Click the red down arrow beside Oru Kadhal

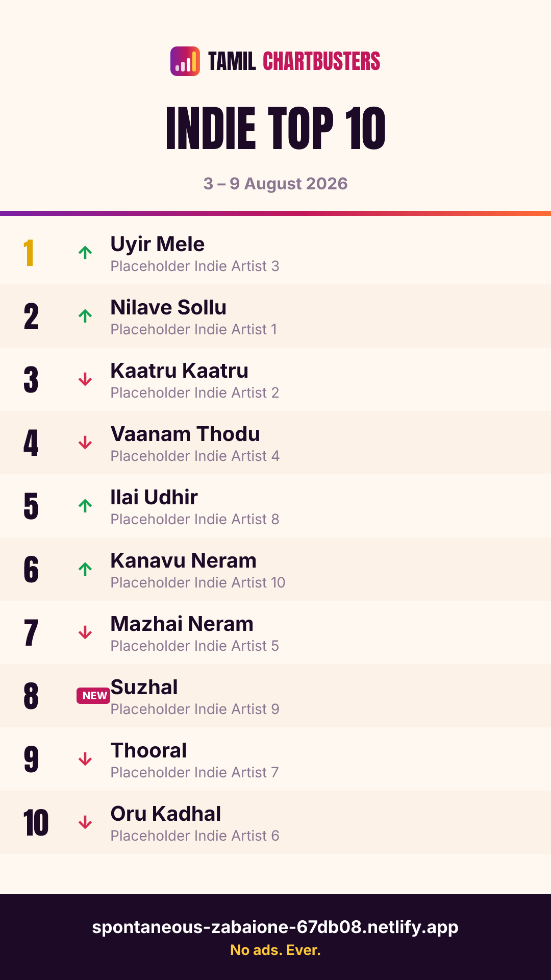point(85,822)
